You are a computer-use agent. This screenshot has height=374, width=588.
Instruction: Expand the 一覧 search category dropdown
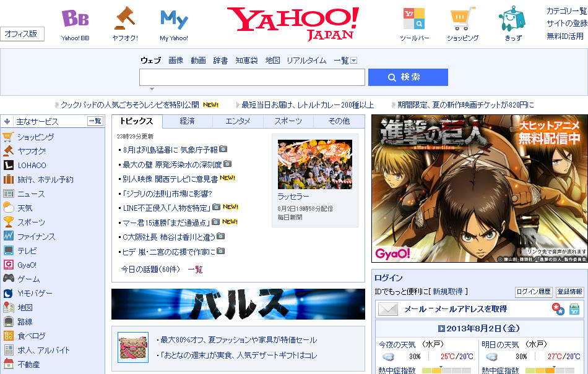coord(353,61)
